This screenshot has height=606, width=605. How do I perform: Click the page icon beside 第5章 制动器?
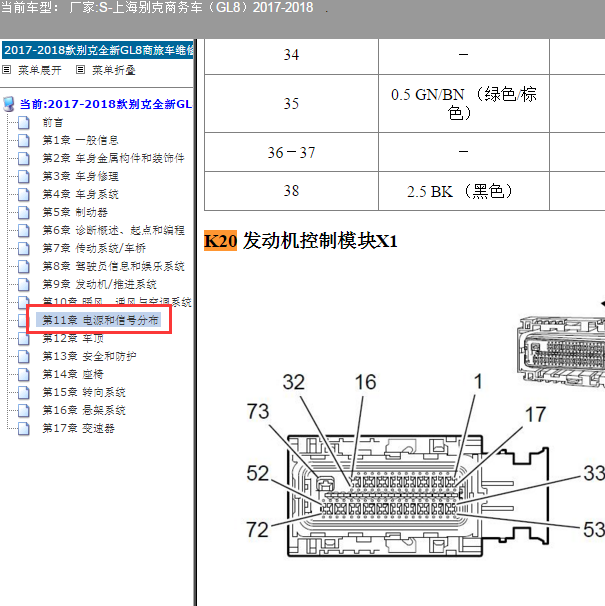[24, 212]
